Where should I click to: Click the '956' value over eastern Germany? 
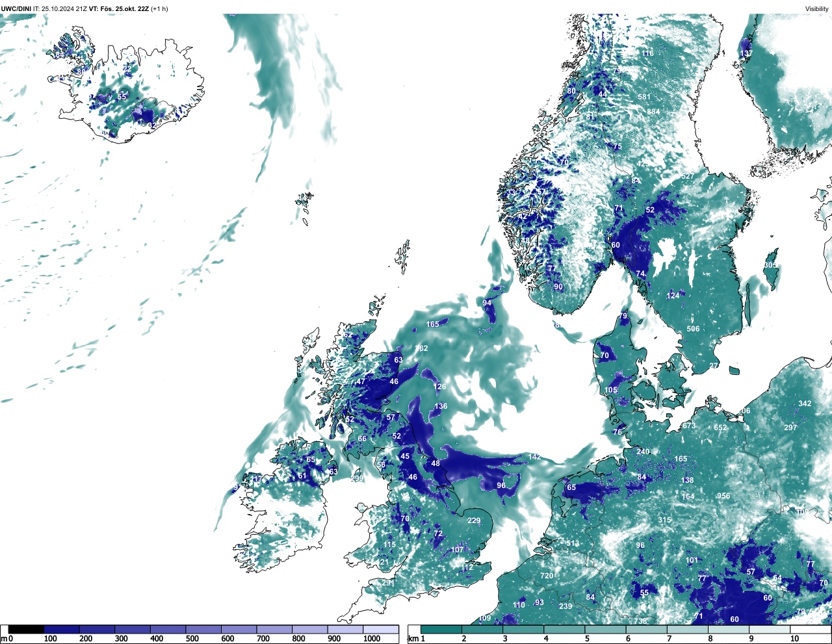(723, 496)
